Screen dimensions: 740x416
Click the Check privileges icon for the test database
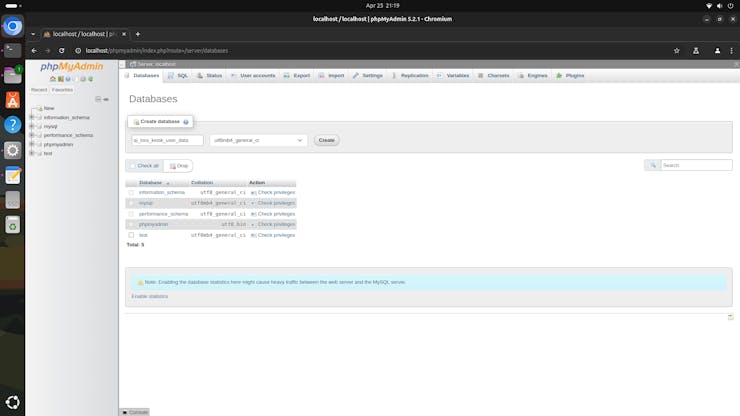point(253,235)
